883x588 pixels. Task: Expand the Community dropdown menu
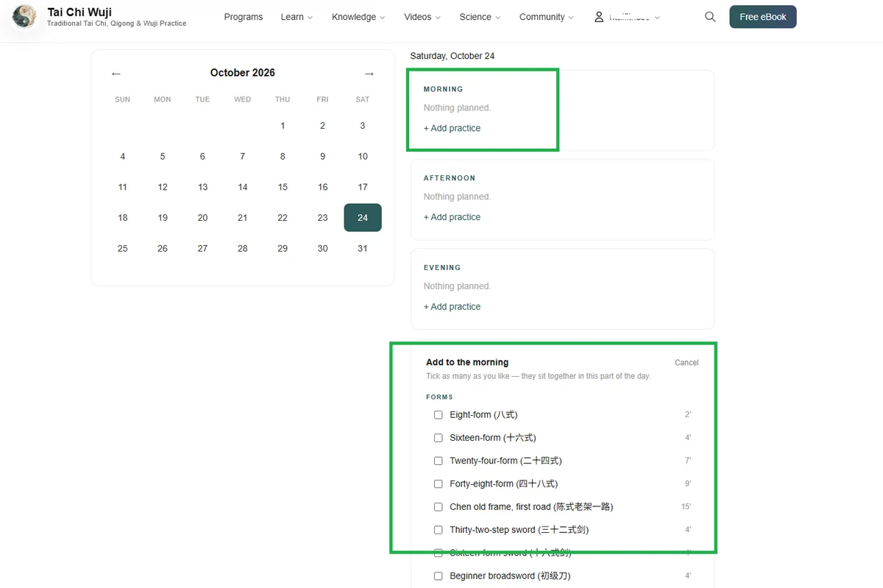(547, 17)
